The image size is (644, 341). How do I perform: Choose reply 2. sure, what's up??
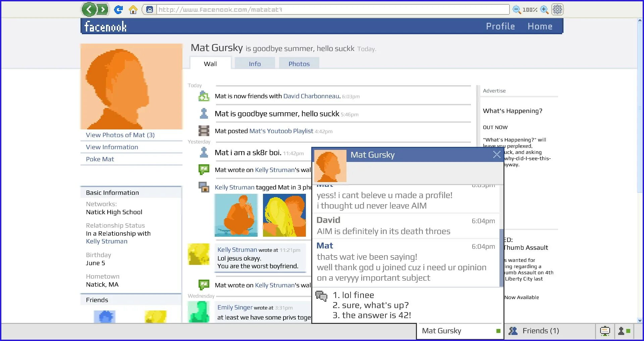pos(371,305)
